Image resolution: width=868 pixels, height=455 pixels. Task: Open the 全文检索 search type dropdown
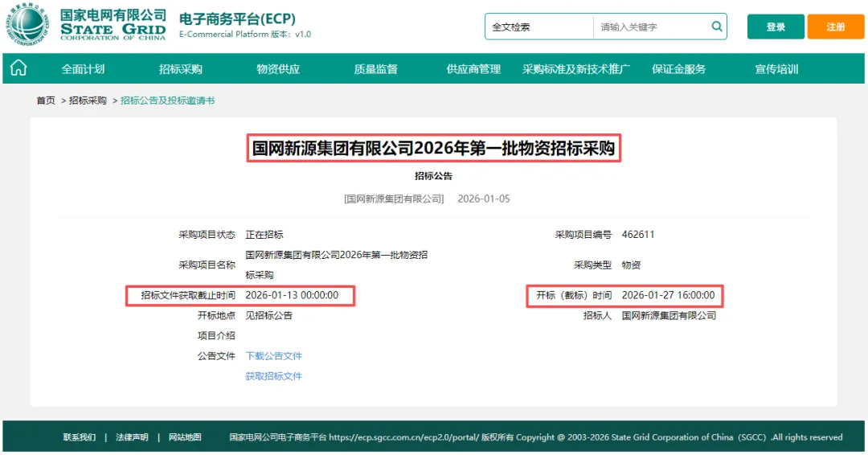538,27
